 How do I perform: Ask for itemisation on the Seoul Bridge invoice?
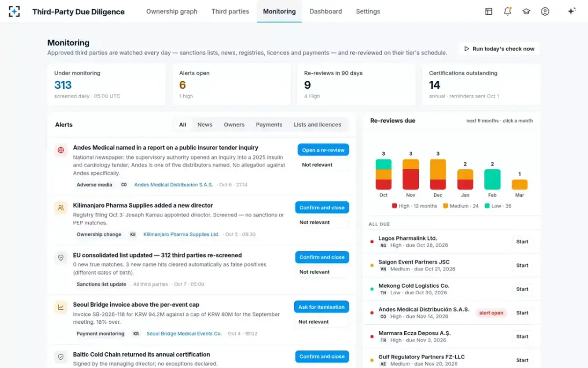tap(321, 307)
